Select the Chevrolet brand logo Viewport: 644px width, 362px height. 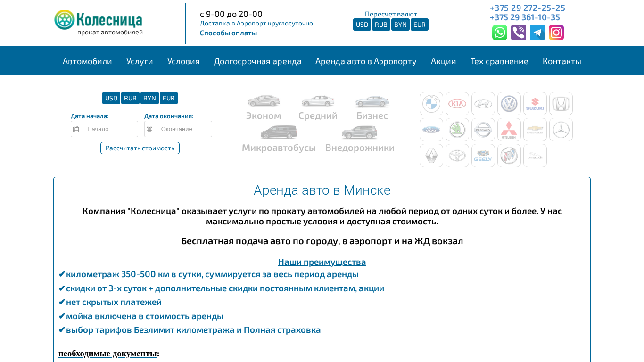535,130
